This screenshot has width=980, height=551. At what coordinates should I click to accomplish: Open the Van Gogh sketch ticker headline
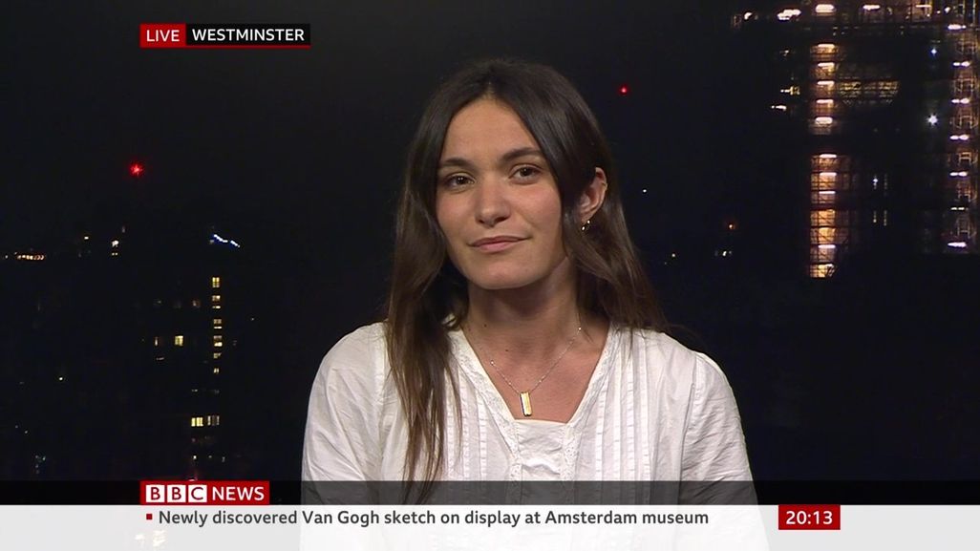(433, 518)
